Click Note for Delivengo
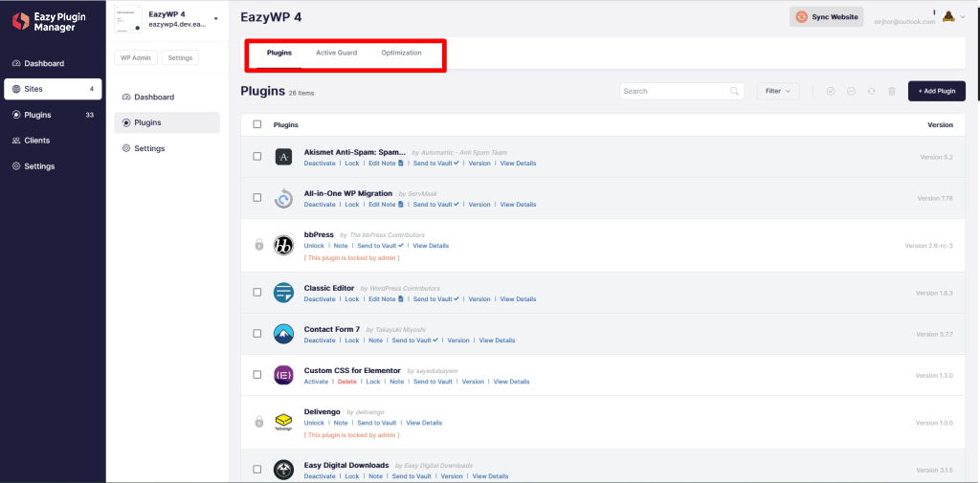Viewport: 980px width, 483px height. 341,423
